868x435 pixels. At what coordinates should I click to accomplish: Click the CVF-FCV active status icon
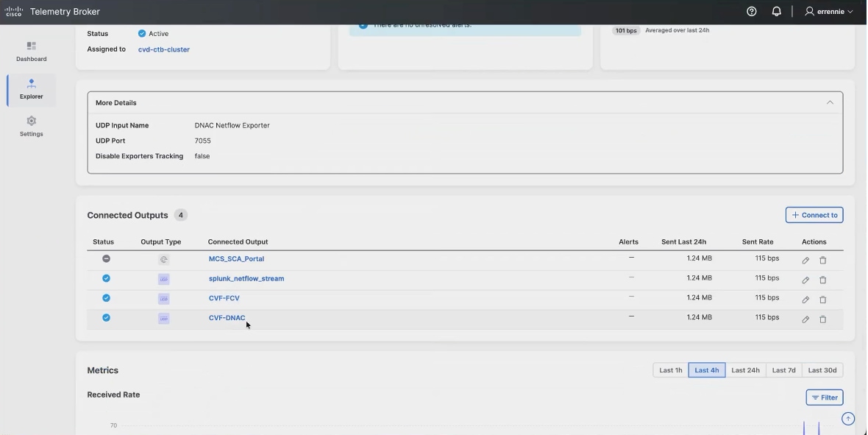pyautogui.click(x=106, y=298)
